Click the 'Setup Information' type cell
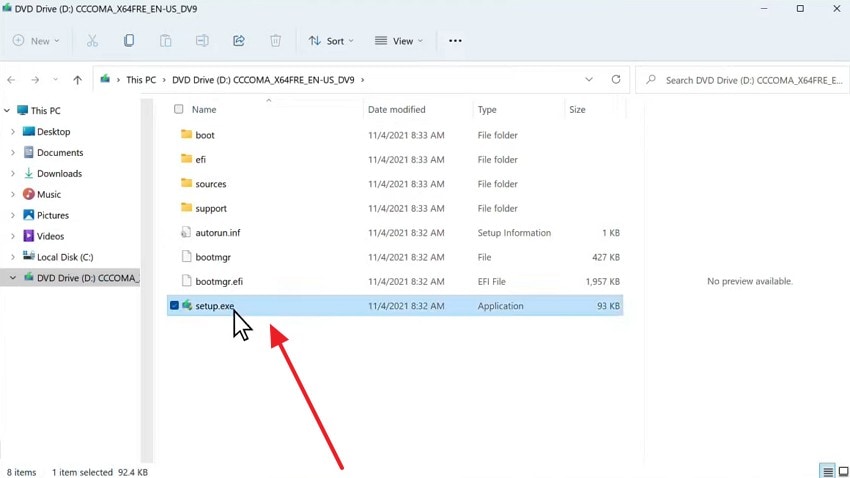Image resolution: width=850 pixels, height=478 pixels. coord(514,232)
